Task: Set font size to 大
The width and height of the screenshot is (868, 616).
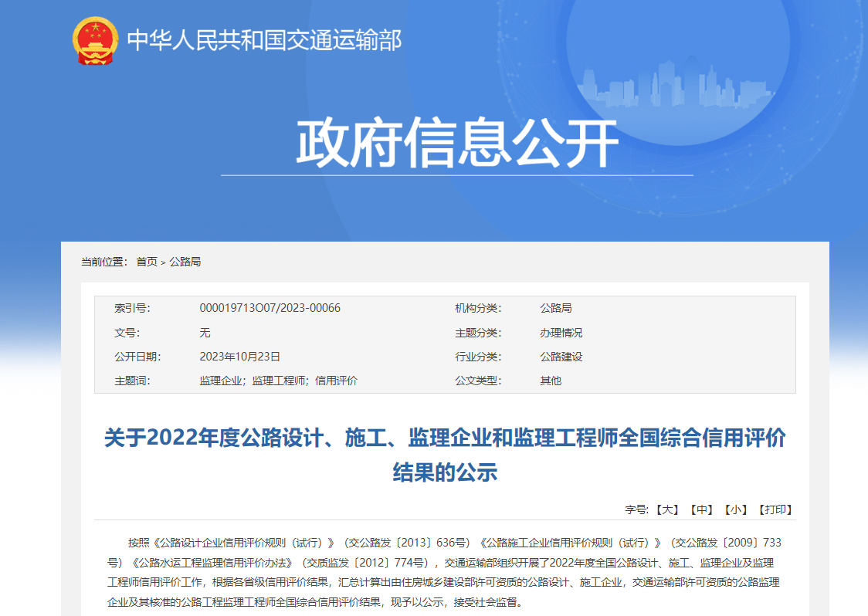Action: pyautogui.click(x=667, y=509)
